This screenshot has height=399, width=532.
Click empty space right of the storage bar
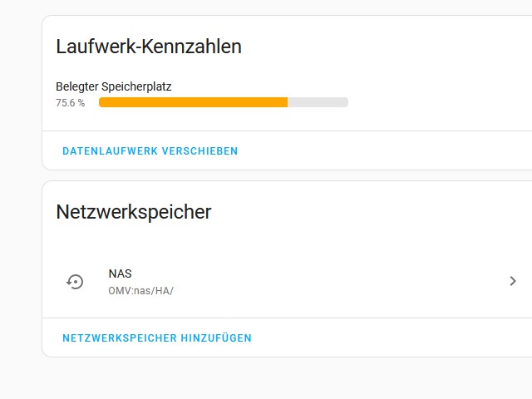pyautogui.click(x=432, y=102)
